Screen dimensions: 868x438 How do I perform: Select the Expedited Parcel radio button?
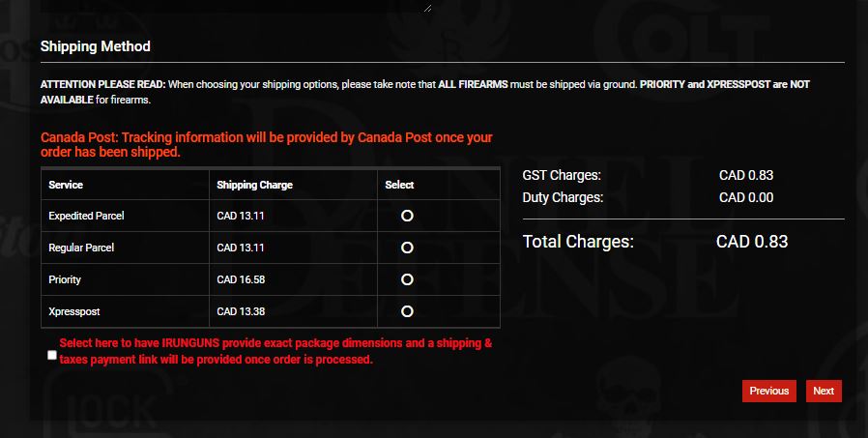point(407,216)
